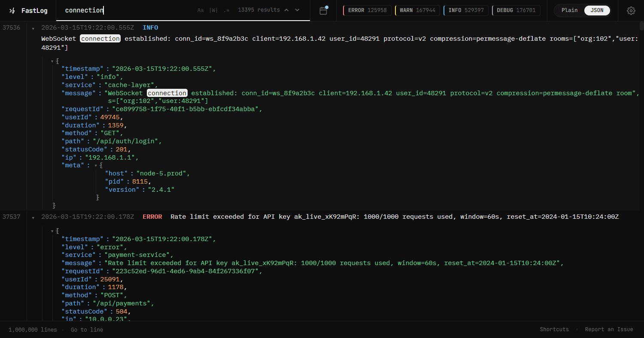The image size is (644, 338).
Task: Toggle the INFO level filter
Action: 465,10
